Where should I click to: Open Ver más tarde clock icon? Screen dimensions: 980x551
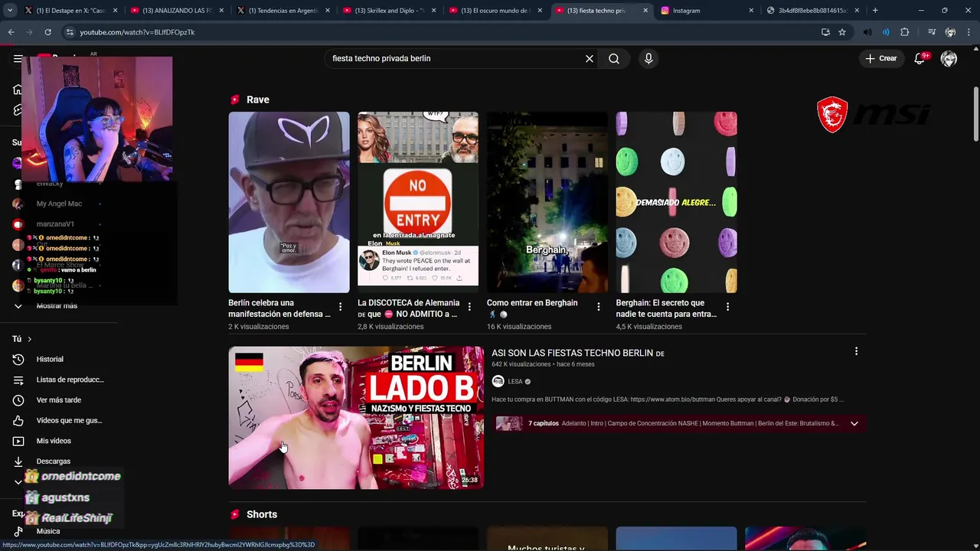pyautogui.click(x=18, y=400)
